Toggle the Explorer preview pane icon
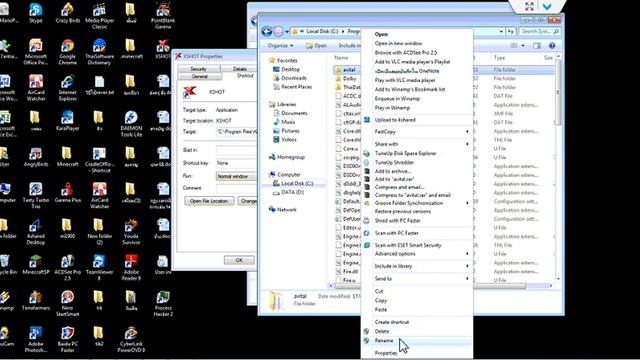Screen dimensions: 640x360 [x=537, y=45]
